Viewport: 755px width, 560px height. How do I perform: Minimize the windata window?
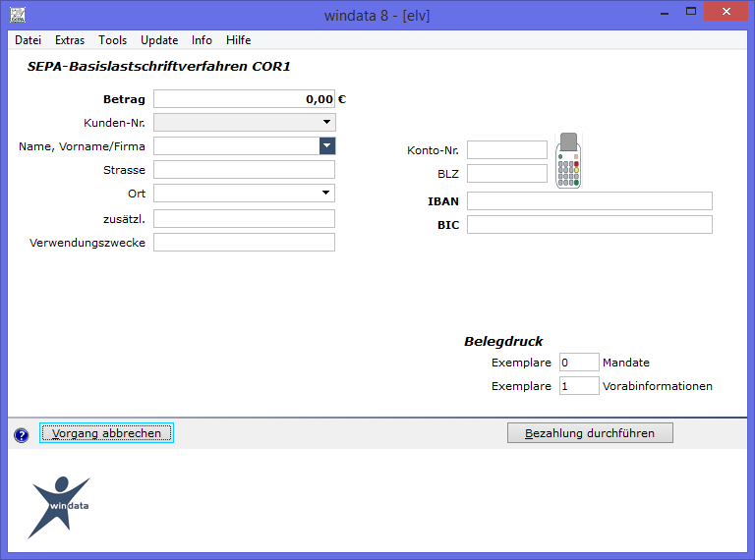point(665,12)
